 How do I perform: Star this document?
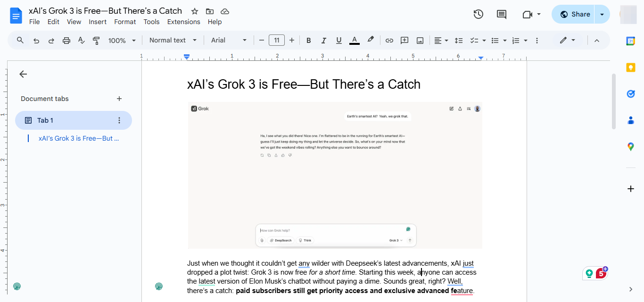click(x=195, y=11)
